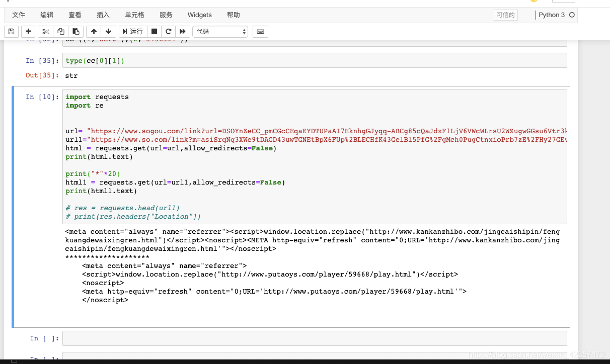This screenshot has width=610, height=364.
Task: Click the kernel idle circle indicator
Action: click(572, 15)
